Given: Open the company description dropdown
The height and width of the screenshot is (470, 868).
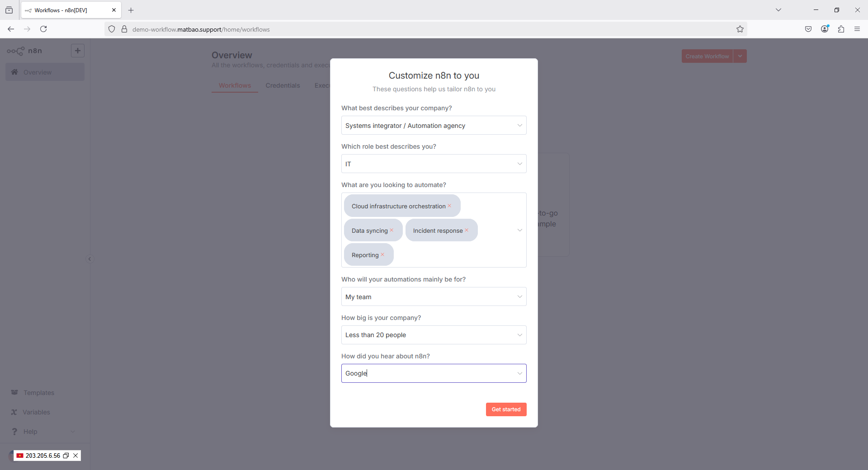Looking at the screenshot, I should point(434,126).
